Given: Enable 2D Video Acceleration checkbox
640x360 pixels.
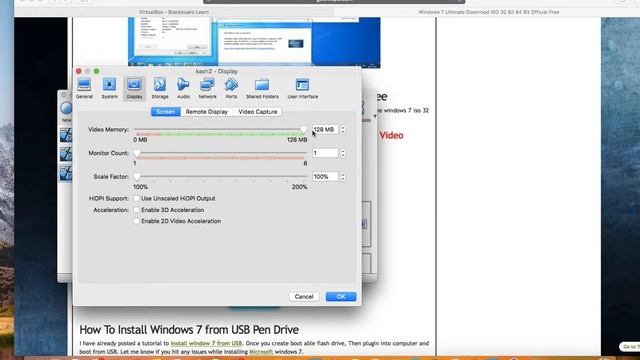Looking at the screenshot, I should click(137, 221).
